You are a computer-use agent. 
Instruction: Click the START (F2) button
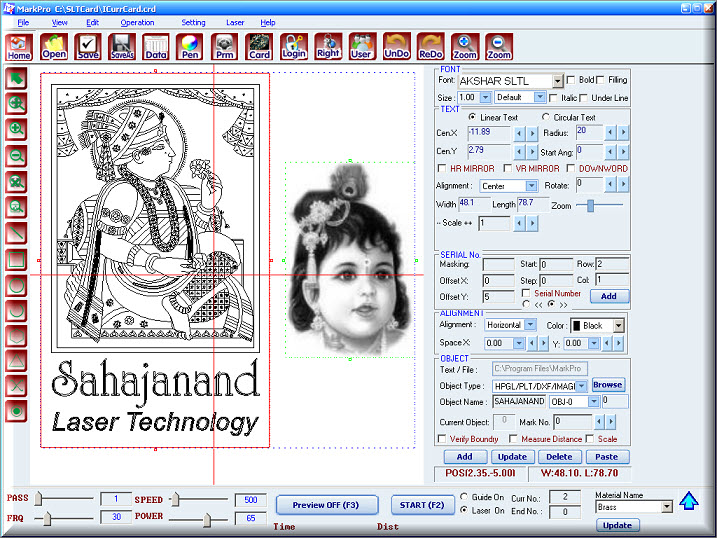tap(421, 505)
